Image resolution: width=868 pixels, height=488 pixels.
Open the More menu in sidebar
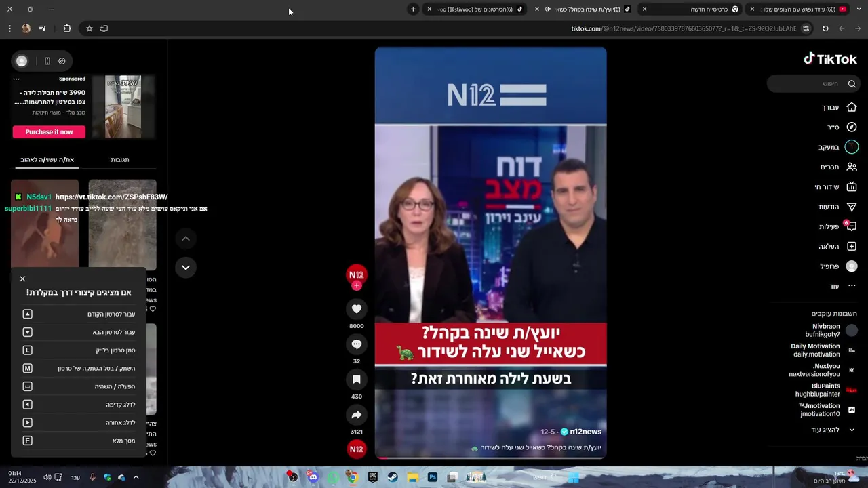click(843, 286)
